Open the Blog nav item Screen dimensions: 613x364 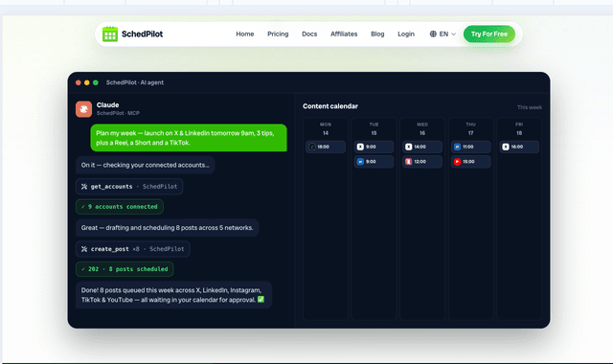[x=377, y=34]
